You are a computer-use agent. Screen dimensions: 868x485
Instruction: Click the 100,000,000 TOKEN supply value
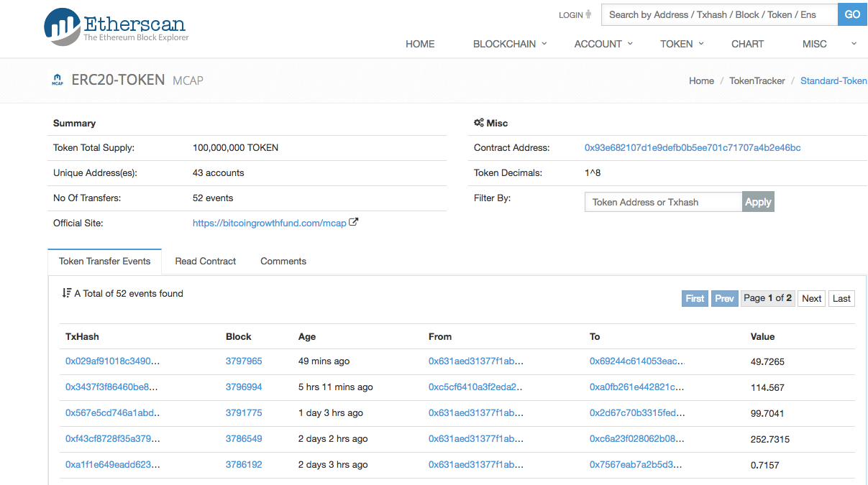click(x=236, y=148)
